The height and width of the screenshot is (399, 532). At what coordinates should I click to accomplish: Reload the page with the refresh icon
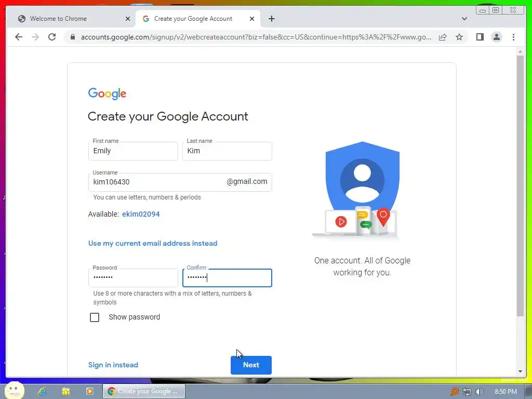pos(52,37)
